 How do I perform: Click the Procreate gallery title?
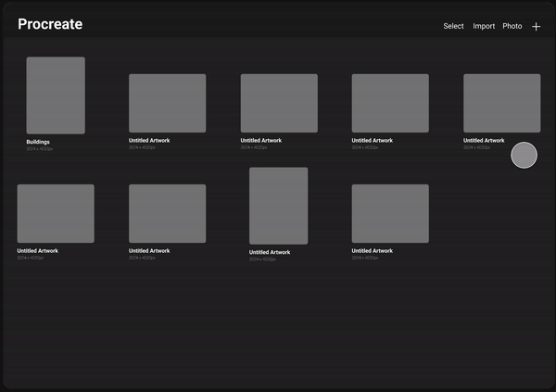[x=50, y=24]
